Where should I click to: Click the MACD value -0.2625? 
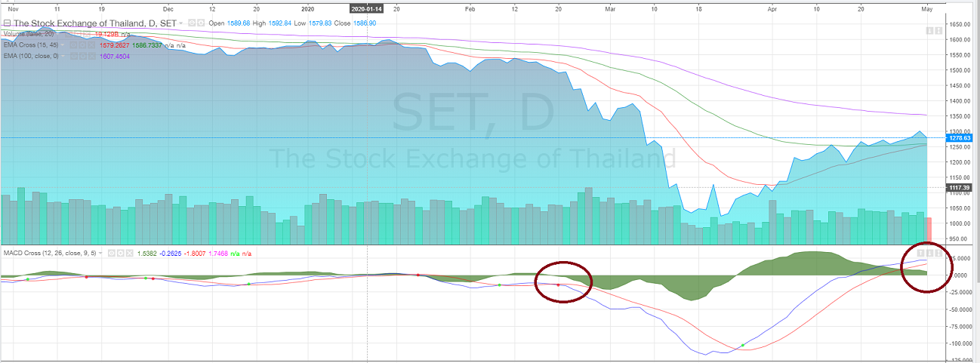(x=171, y=254)
